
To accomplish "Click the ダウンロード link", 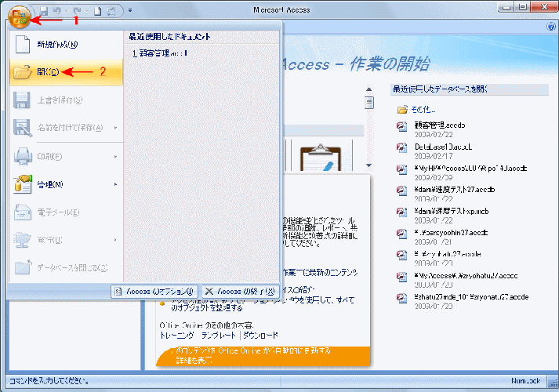I will (260, 336).
